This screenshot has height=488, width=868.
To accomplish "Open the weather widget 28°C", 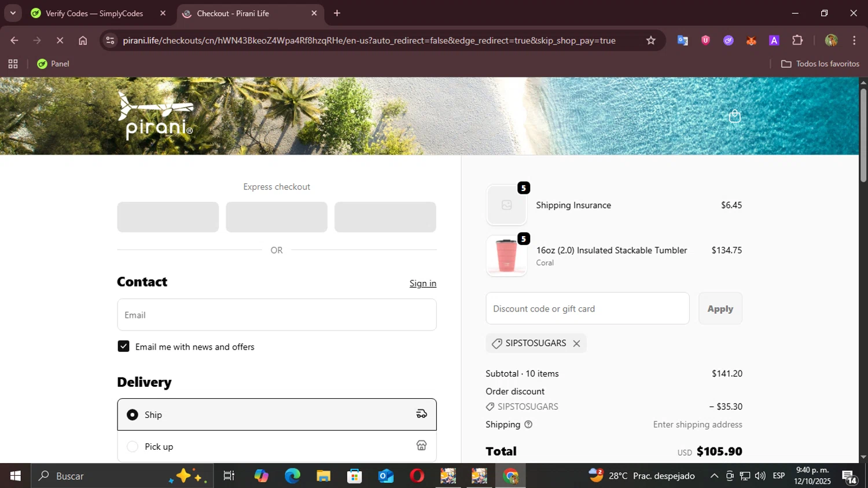I will tap(642, 476).
